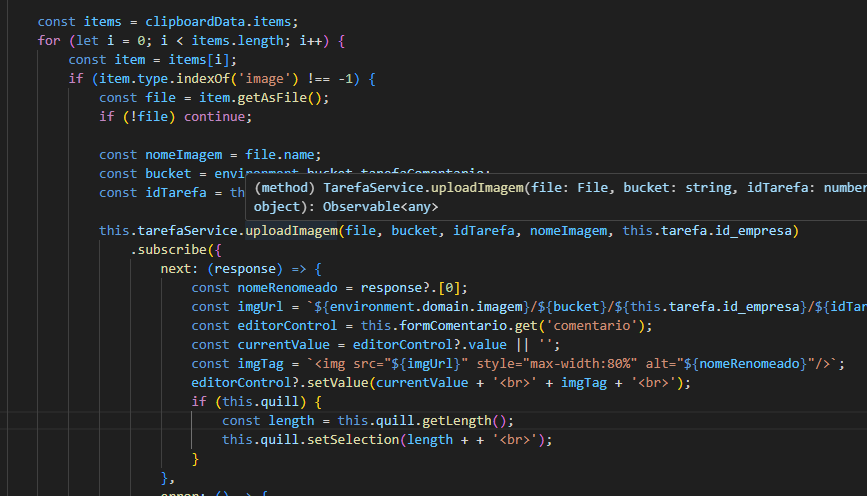
Task: Click the .subscribe call
Action: (169, 250)
